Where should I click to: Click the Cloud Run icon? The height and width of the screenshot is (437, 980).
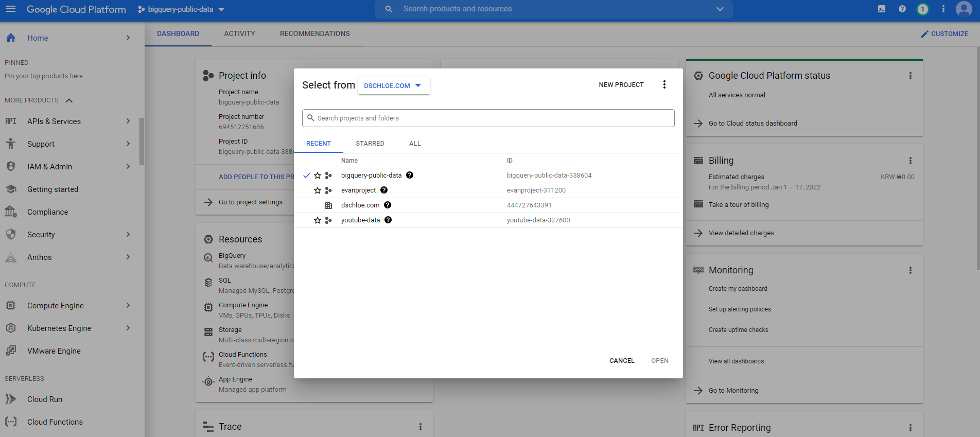11,399
